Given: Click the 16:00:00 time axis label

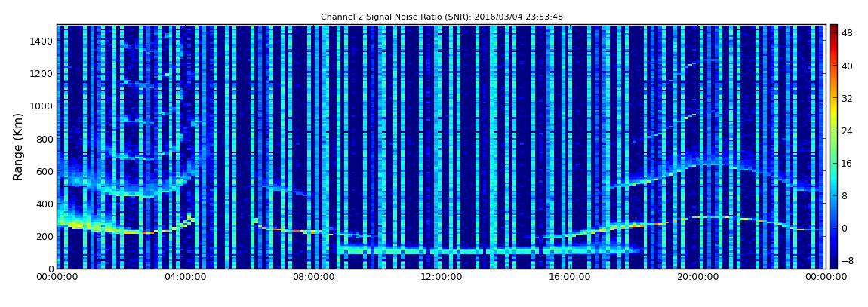Looking at the screenshot, I should [x=570, y=277].
